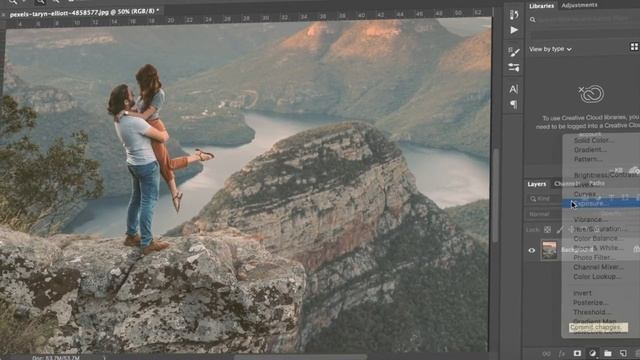The width and height of the screenshot is (640, 360).
Task: Open the layer Kind filter dropdown
Action: [x=546, y=199]
